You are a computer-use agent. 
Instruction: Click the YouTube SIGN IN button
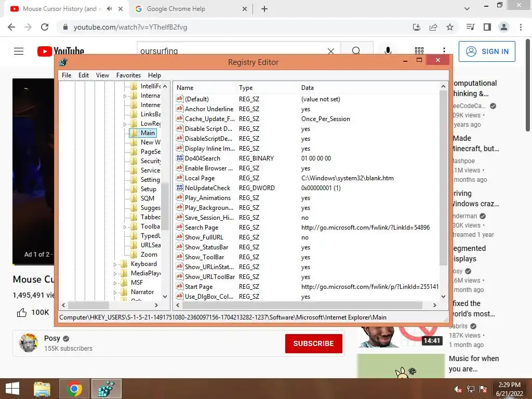[x=487, y=51]
